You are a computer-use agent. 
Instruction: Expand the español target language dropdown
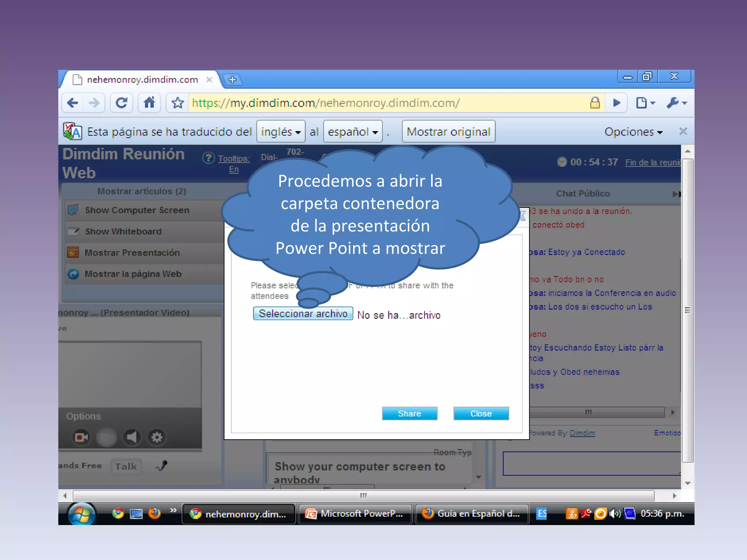[x=352, y=132]
